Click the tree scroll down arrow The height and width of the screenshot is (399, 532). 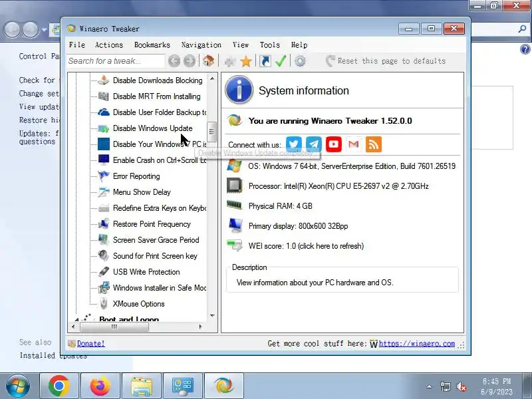click(x=212, y=315)
